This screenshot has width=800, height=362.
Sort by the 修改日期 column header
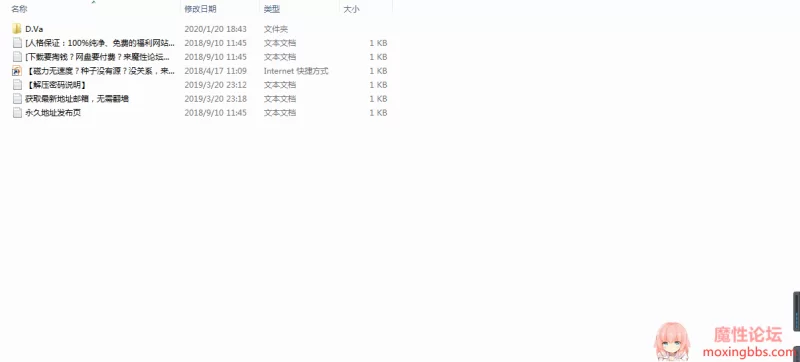[201, 9]
